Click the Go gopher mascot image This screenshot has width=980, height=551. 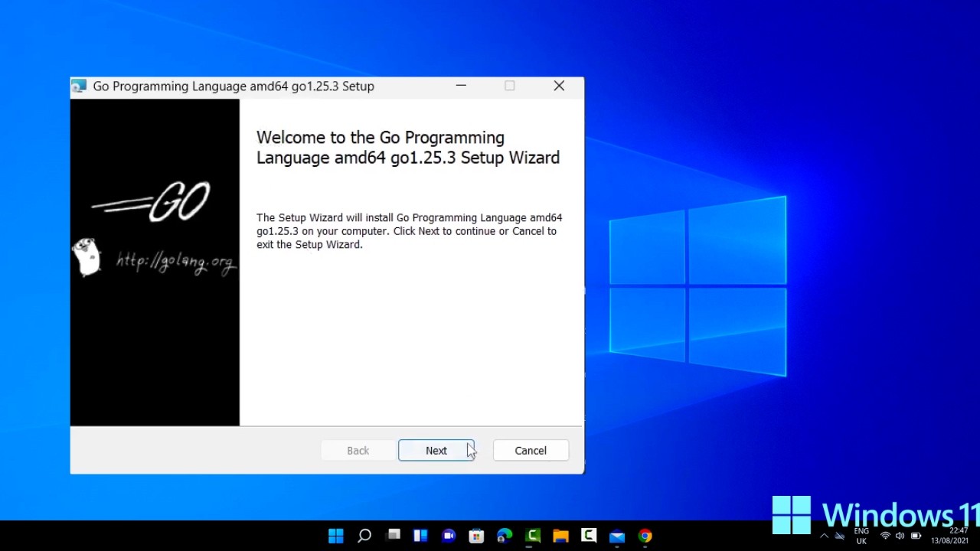click(87, 256)
